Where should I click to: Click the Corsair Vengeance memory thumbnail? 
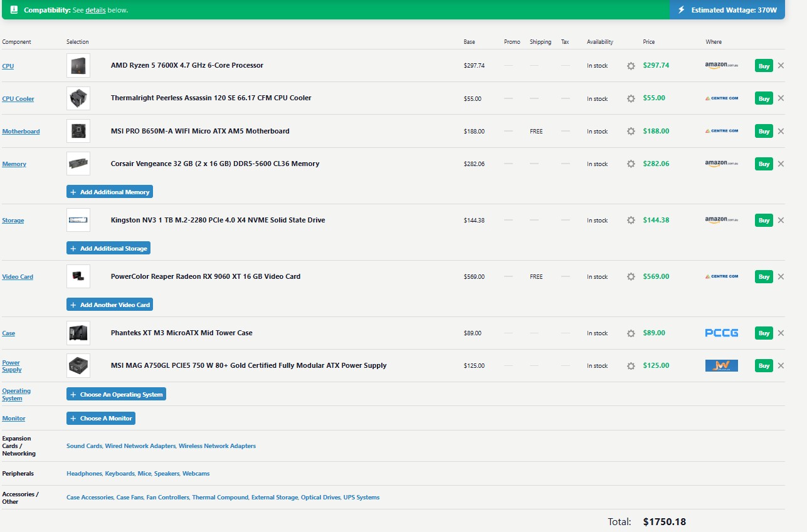[x=78, y=164]
